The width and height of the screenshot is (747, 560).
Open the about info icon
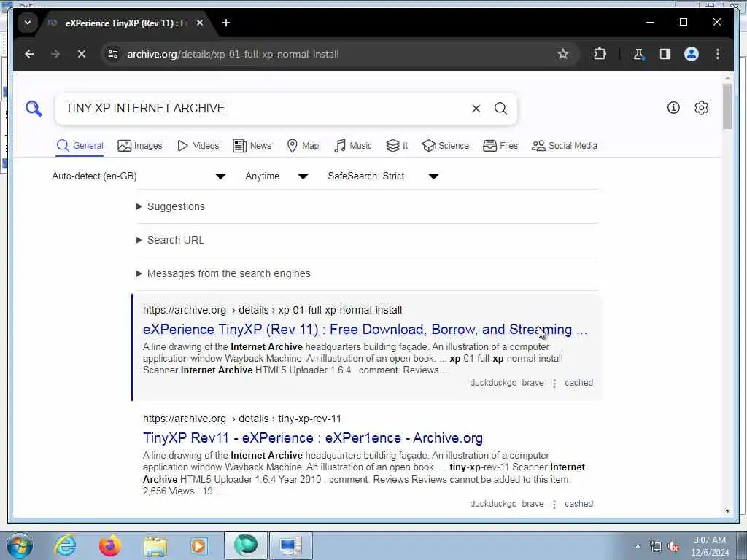[673, 108]
